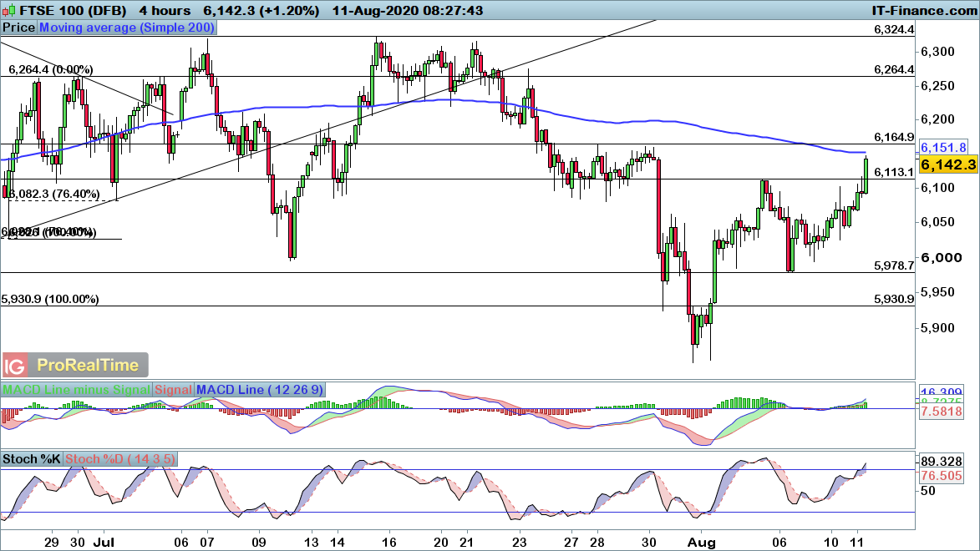Viewport: 980px width, 551px height.
Task: Toggle the Stoch %D (14 3 5) legend
Action: click(119, 458)
